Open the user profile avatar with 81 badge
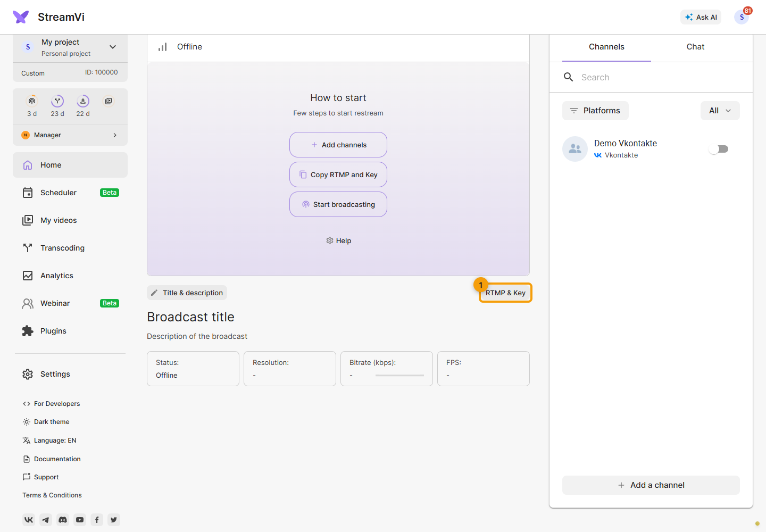 (x=742, y=17)
